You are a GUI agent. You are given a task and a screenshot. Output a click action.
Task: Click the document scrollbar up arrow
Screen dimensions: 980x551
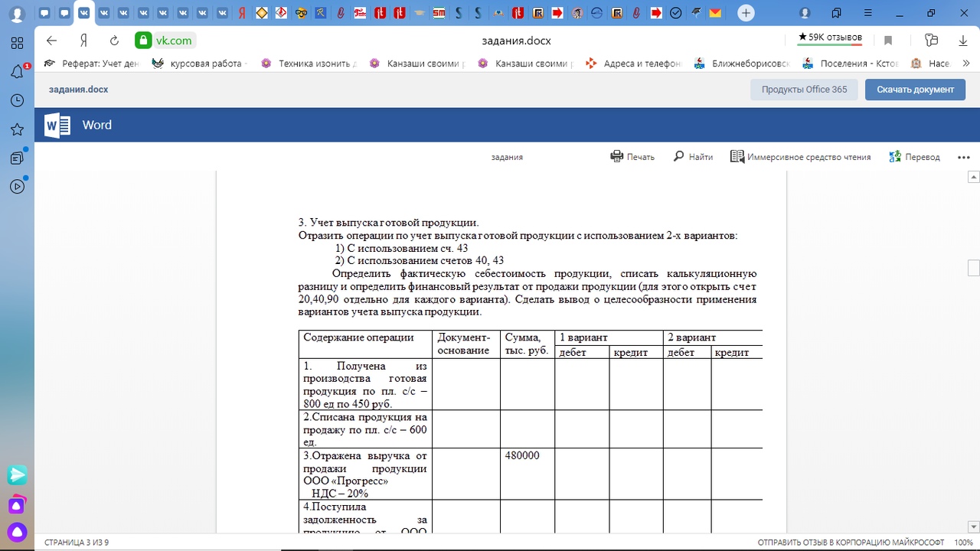[973, 178]
